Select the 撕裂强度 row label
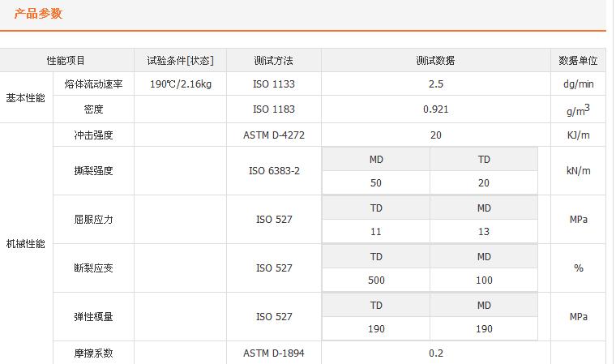This screenshot has width=616, height=364. click(93, 171)
